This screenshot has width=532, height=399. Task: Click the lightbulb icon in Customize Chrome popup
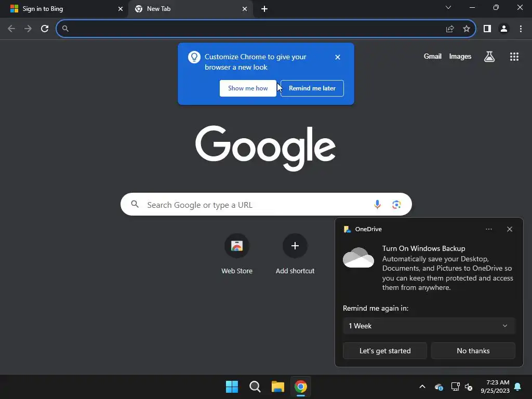[x=194, y=57]
